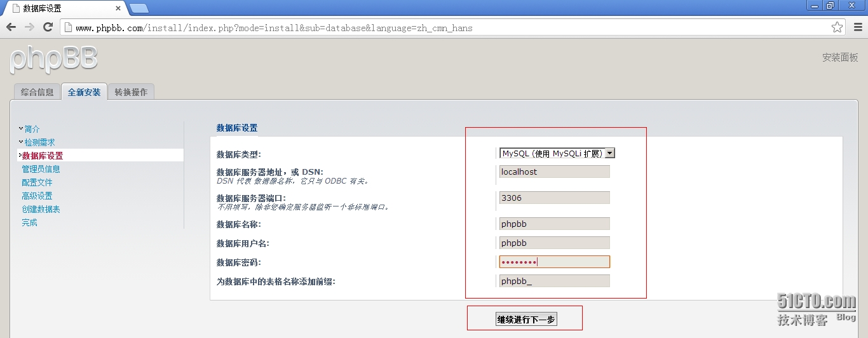This screenshot has width=868, height=338.
Task: Reload the page with refresh icon
Action: (48, 27)
